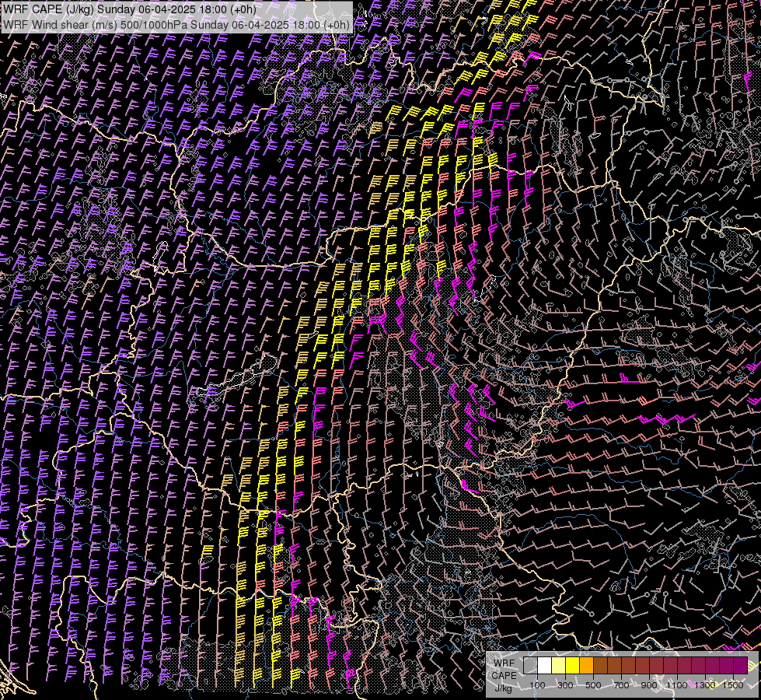
Task: Click the legend value 100
Action: [537, 685]
